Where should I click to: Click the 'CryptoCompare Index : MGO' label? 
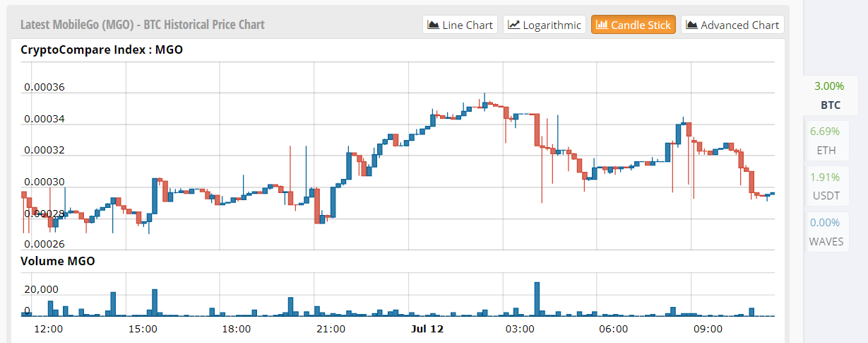(102, 50)
